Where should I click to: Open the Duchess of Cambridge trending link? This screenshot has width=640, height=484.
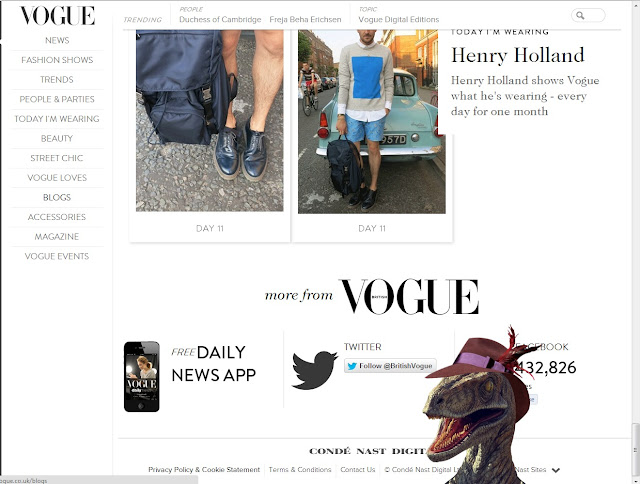(220, 20)
